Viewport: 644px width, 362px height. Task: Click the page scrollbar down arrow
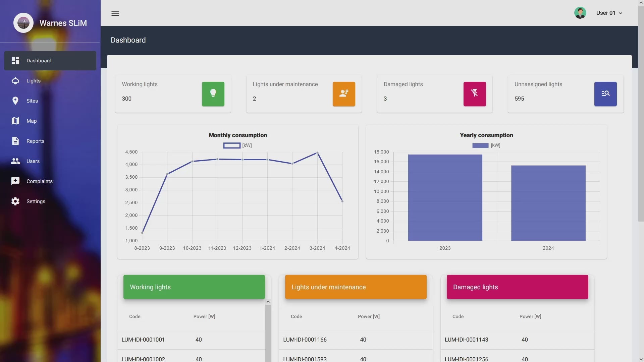point(641,359)
